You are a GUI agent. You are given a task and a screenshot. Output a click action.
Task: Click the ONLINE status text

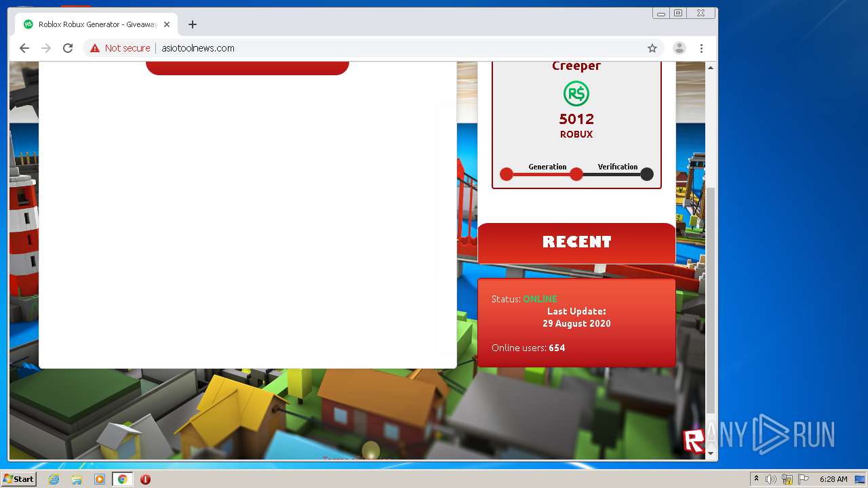(x=540, y=299)
